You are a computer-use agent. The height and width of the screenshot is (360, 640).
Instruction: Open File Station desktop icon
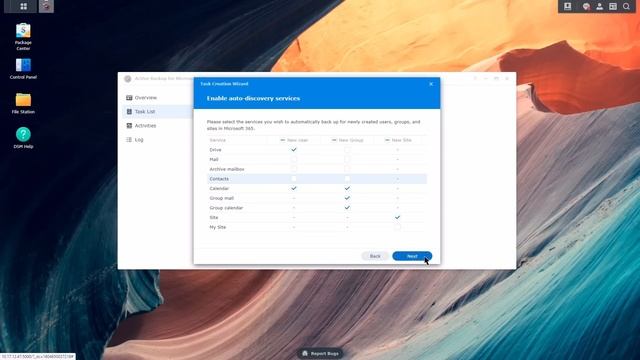[x=23, y=103]
